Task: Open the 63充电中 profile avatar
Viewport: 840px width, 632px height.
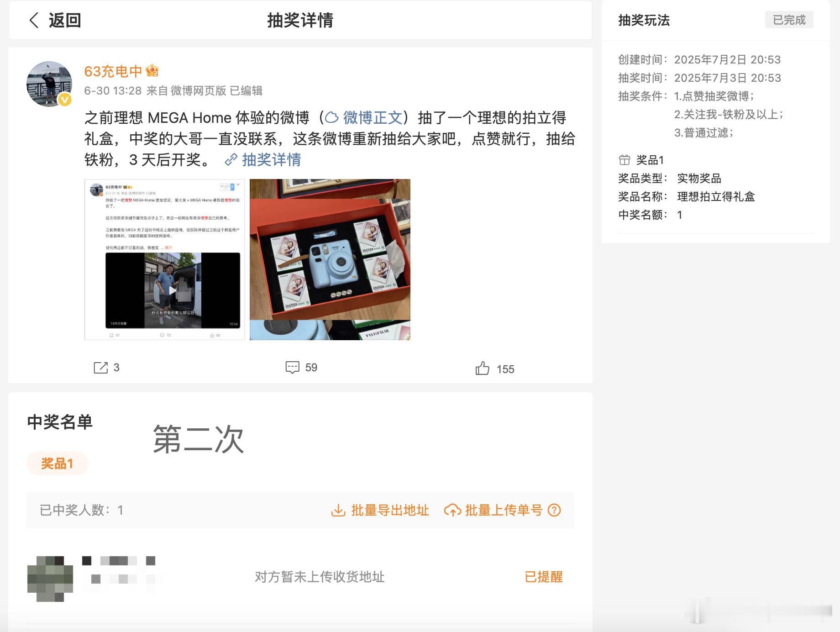Action: tap(49, 84)
